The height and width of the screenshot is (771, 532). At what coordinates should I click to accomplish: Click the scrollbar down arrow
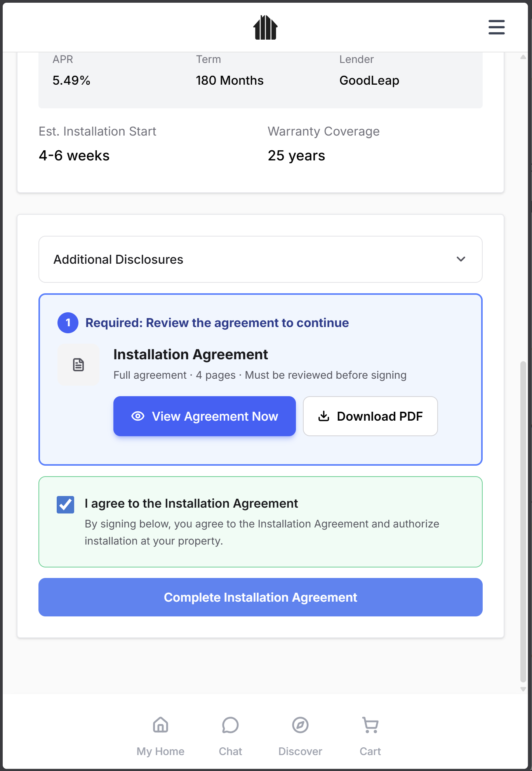[523, 689]
